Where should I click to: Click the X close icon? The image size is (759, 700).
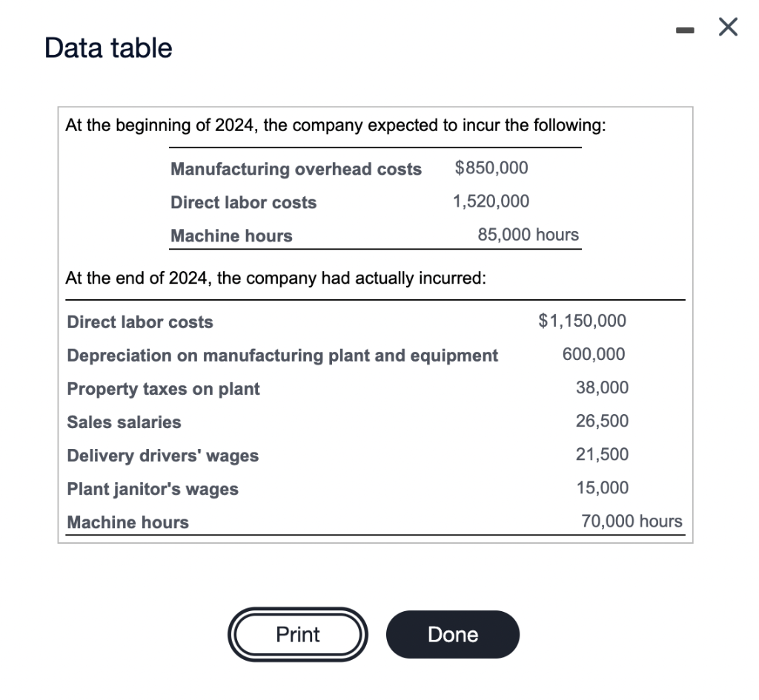pos(727,27)
